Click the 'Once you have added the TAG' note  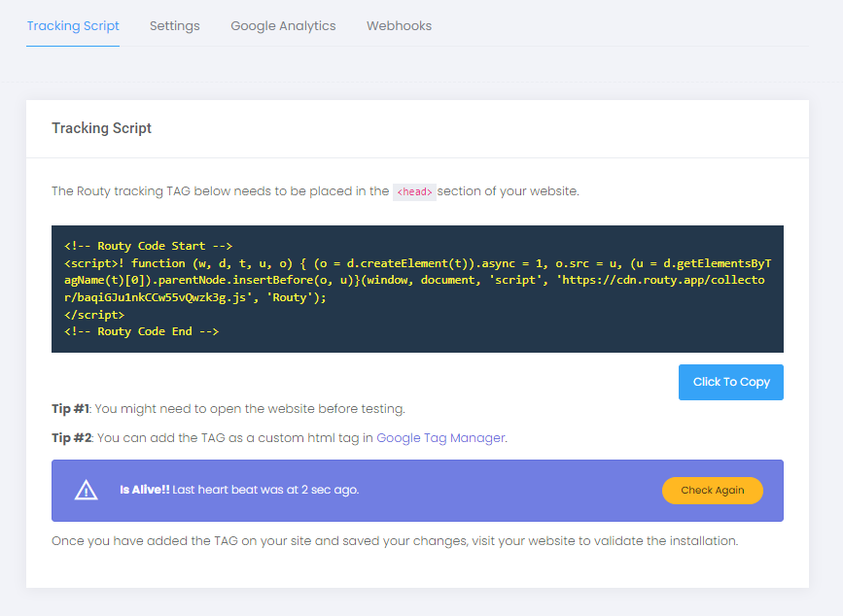pyautogui.click(x=395, y=541)
